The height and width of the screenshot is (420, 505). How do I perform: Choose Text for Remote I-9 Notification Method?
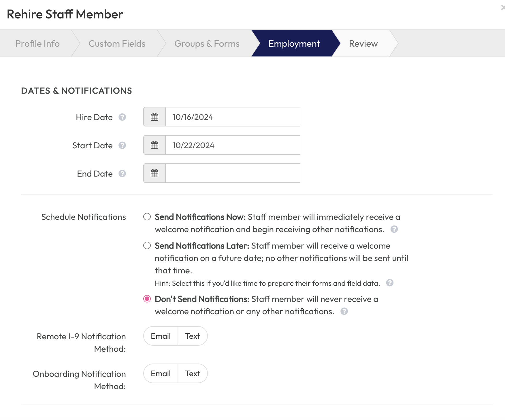[x=192, y=336]
